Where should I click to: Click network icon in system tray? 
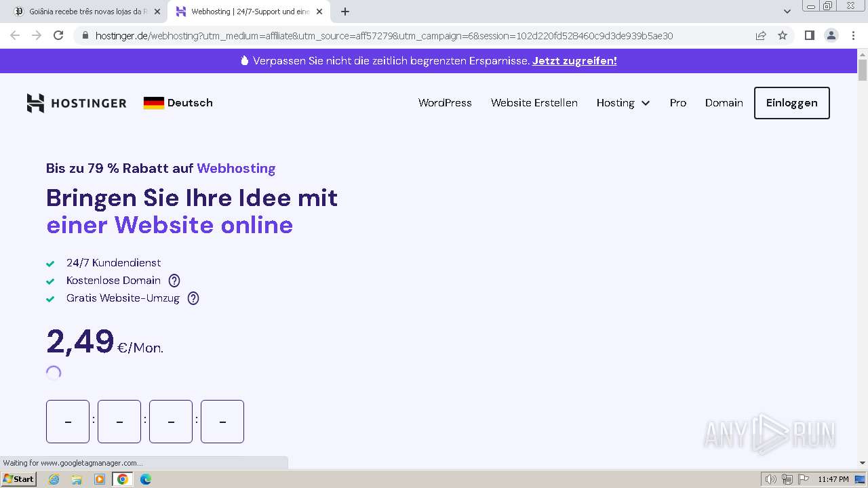(787, 479)
